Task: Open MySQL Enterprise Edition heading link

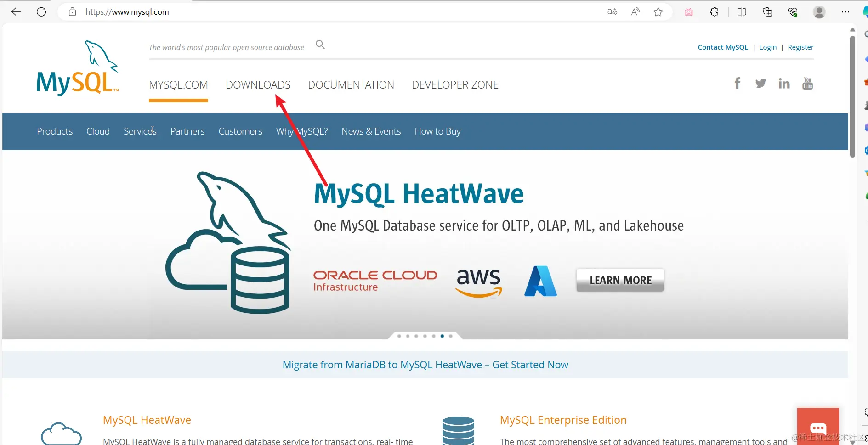Action: point(563,420)
